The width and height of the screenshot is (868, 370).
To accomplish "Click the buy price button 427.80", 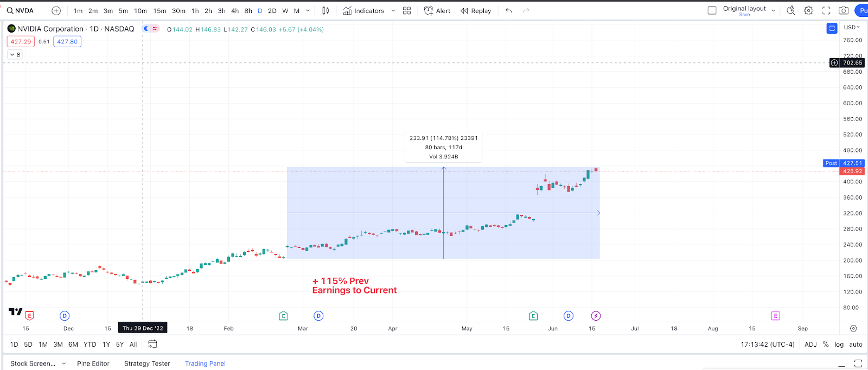I will (67, 42).
